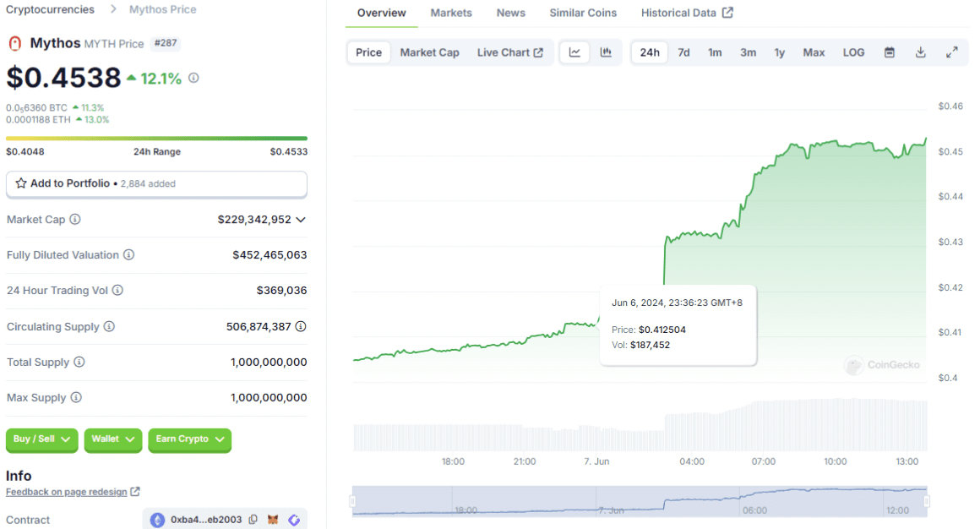Image resolution: width=980 pixels, height=529 pixels.
Task: Switch chart to Market Cap
Action: (429, 52)
